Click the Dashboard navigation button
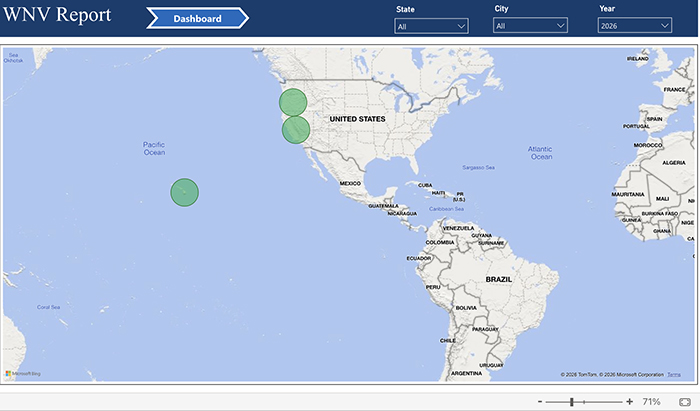The image size is (700, 411). 197,19
